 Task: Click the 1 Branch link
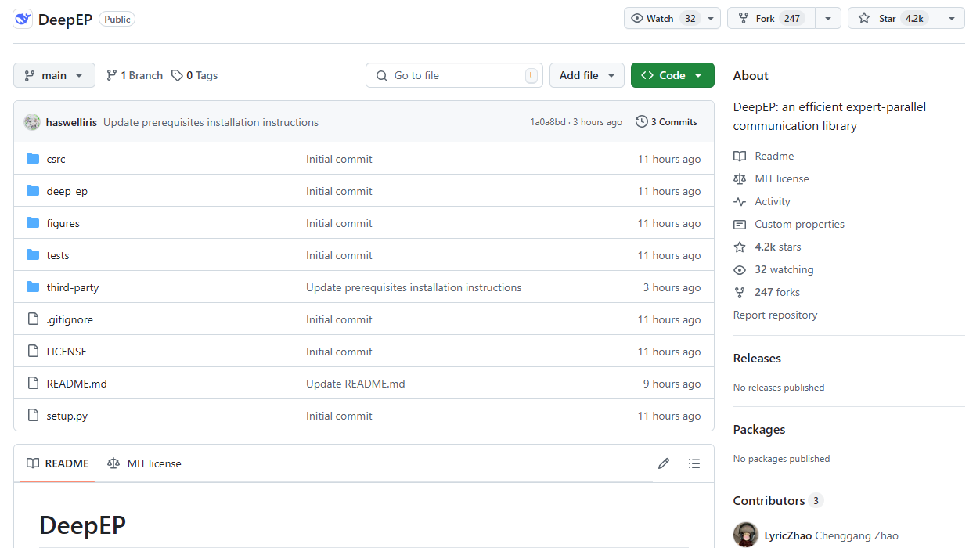coord(135,75)
